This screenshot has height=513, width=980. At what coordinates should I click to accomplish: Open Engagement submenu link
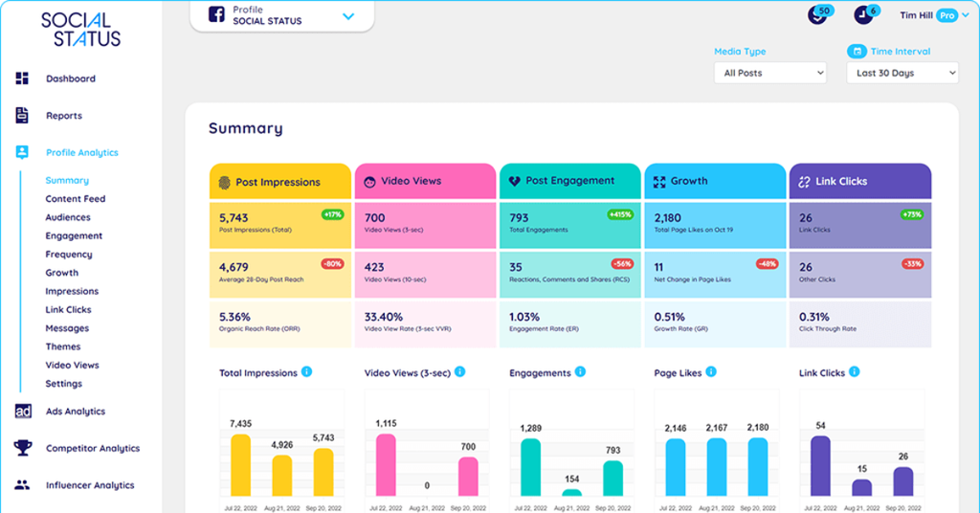click(74, 235)
